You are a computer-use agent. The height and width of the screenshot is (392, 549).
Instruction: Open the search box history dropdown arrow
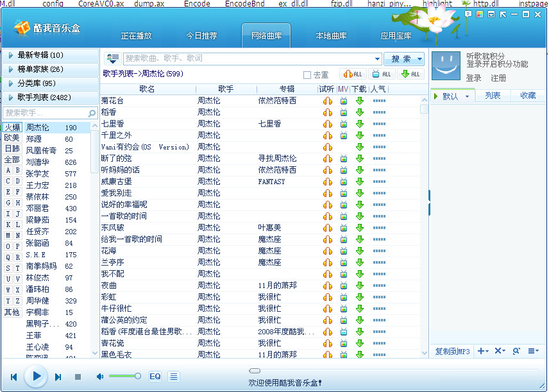tap(377, 59)
